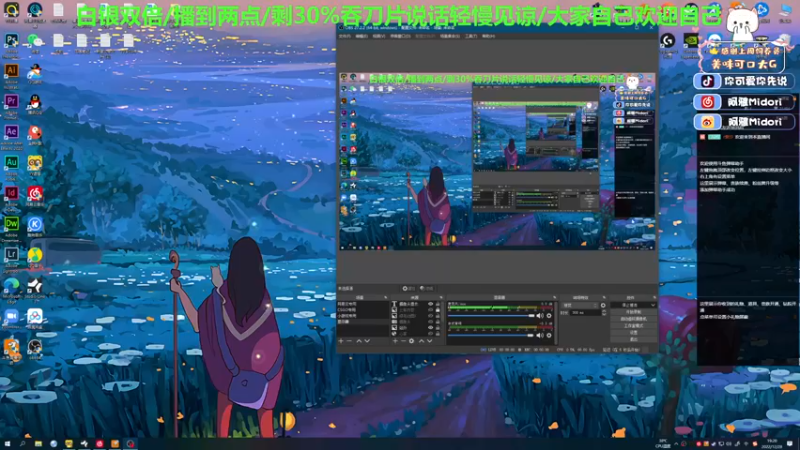
Task: Toggle lock of the browser source row
Action: point(437,334)
